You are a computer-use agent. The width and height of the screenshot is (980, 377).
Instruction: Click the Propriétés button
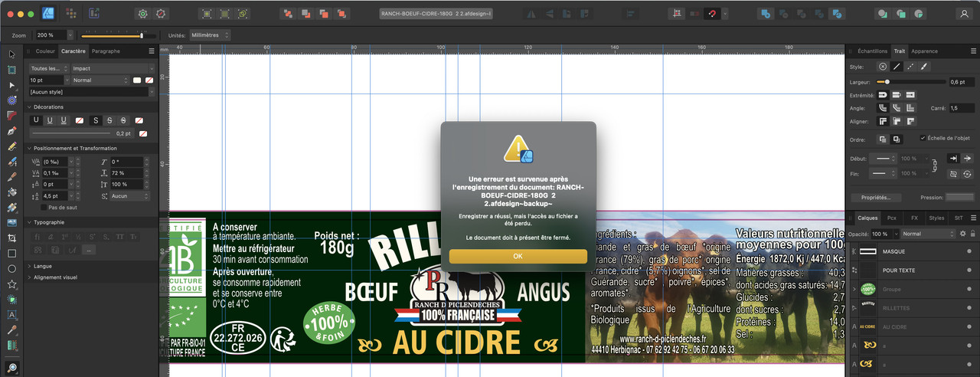coord(876,197)
